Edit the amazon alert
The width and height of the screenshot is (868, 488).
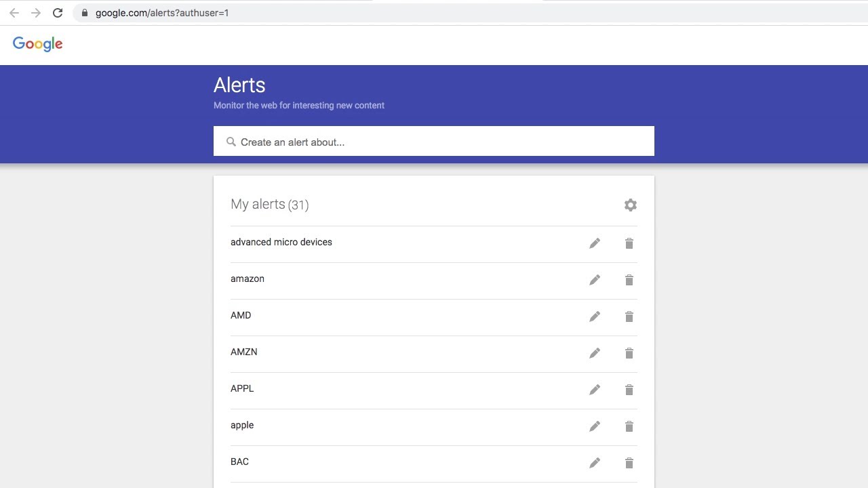(595, 280)
